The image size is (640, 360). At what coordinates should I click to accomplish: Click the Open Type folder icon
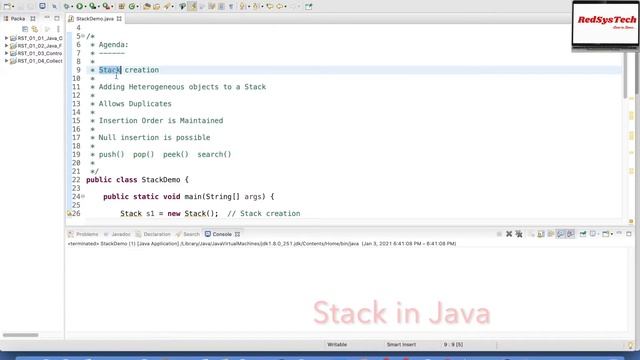tap(147, 7)
